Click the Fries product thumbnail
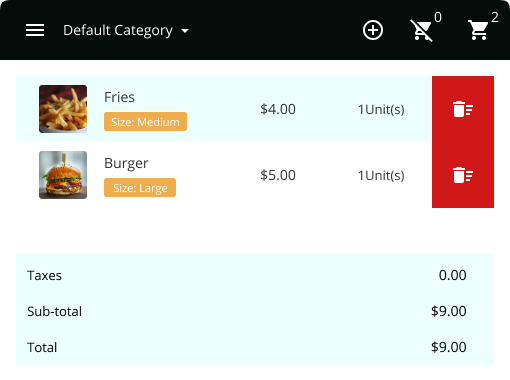Screen dimensions: 510x380 63,109
